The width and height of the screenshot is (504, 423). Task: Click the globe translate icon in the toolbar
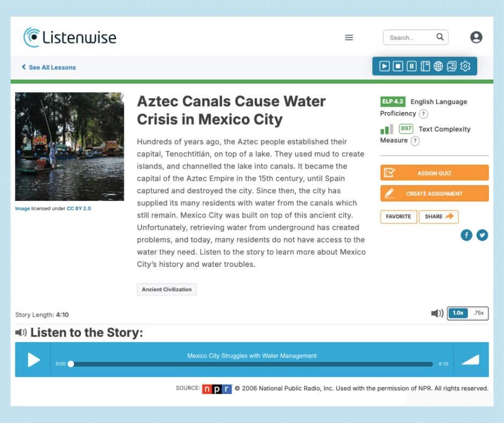point(439,66)
